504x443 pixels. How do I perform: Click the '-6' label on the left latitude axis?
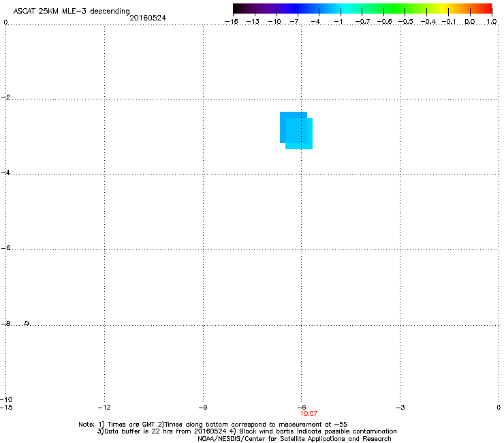tap(5, 248)
